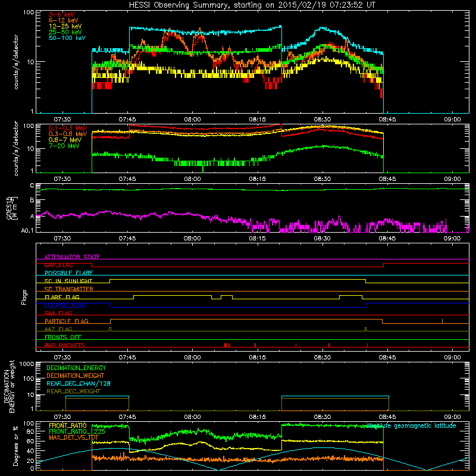This screenshot has width=476, height=476.
Task: Click the 08:15 tick under Flags panel
Action: (257, 358)
